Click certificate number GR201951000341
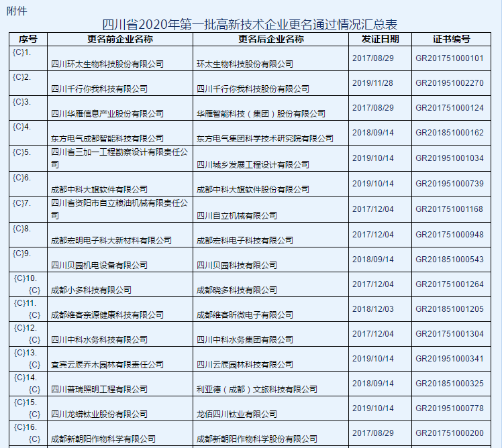502x448 pixels. [450, 359]
